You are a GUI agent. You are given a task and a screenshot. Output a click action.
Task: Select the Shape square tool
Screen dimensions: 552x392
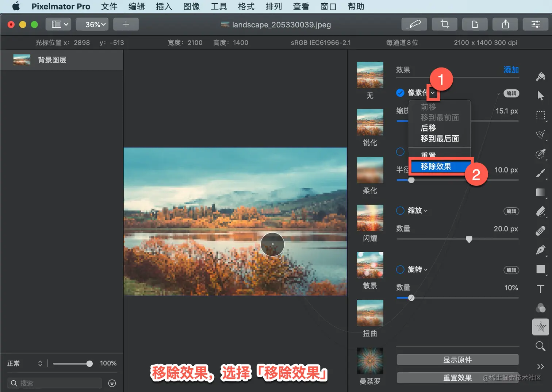coord(541,269)
